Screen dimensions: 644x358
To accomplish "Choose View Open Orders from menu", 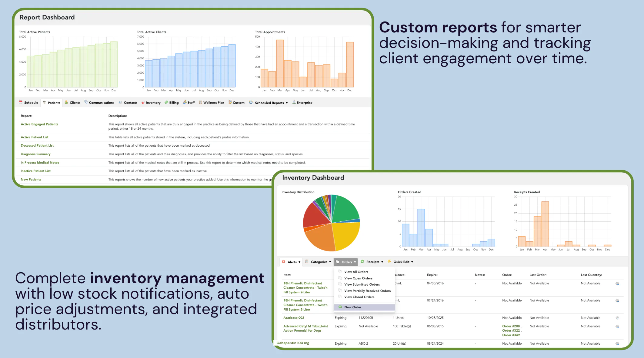I will coord(358,278).
